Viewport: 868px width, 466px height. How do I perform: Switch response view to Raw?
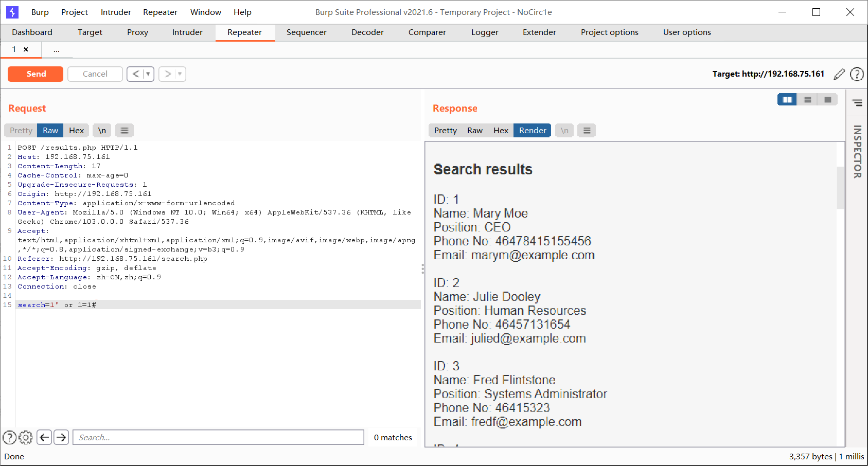click(x=475, y=131)
